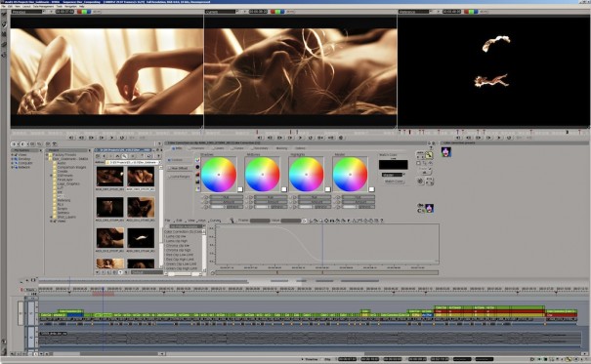Click the color preset thumbnail in presets panel
Screen dimensions: 591x364
(445, 151)
